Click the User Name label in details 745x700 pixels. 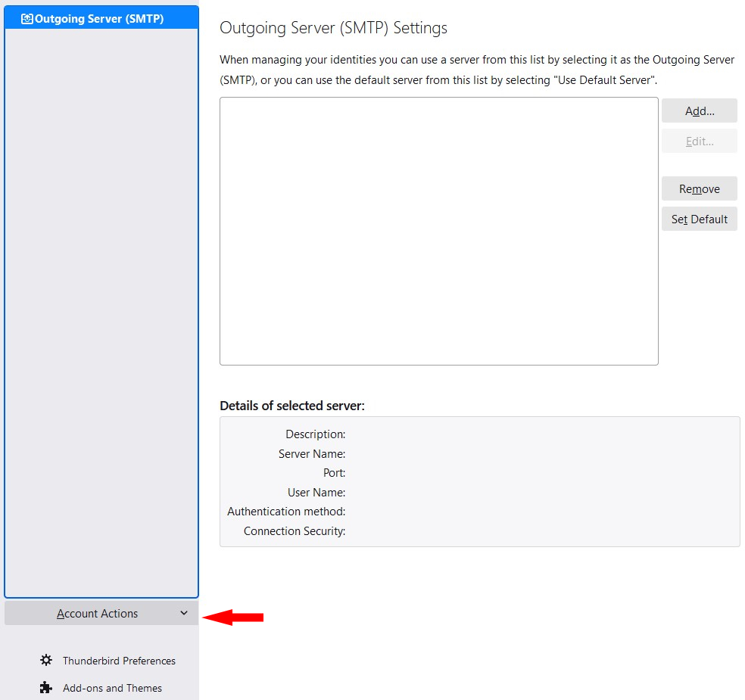(316, 493)
